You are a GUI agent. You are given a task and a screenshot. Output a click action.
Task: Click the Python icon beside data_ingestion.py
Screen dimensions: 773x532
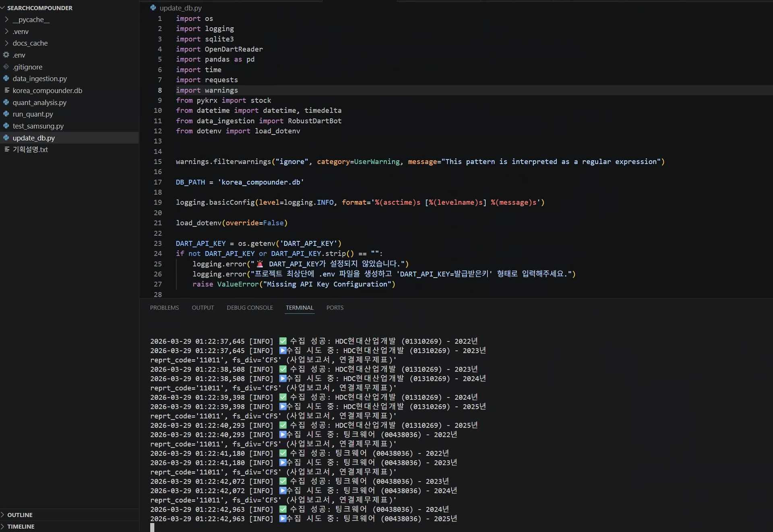click(x=6, y=78)
